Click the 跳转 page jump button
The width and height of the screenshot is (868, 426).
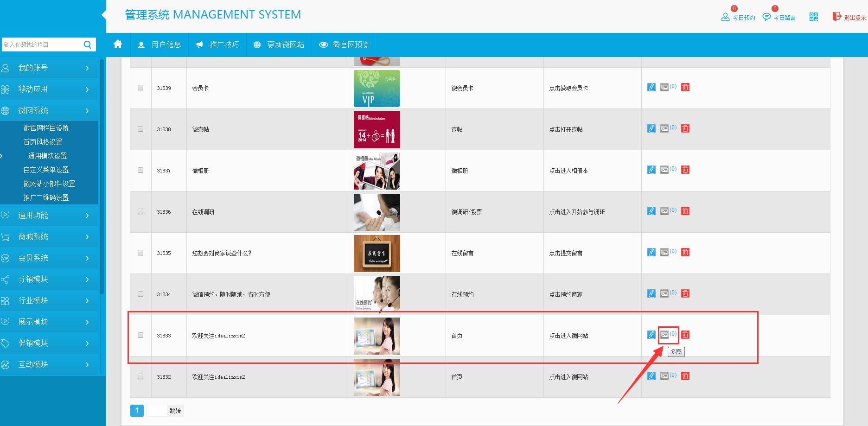175,411
